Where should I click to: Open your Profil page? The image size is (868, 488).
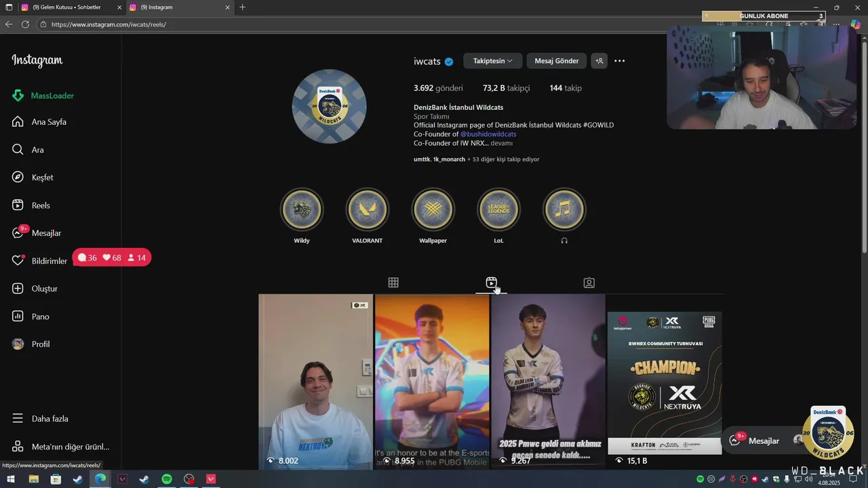click(x=31, y=344)
